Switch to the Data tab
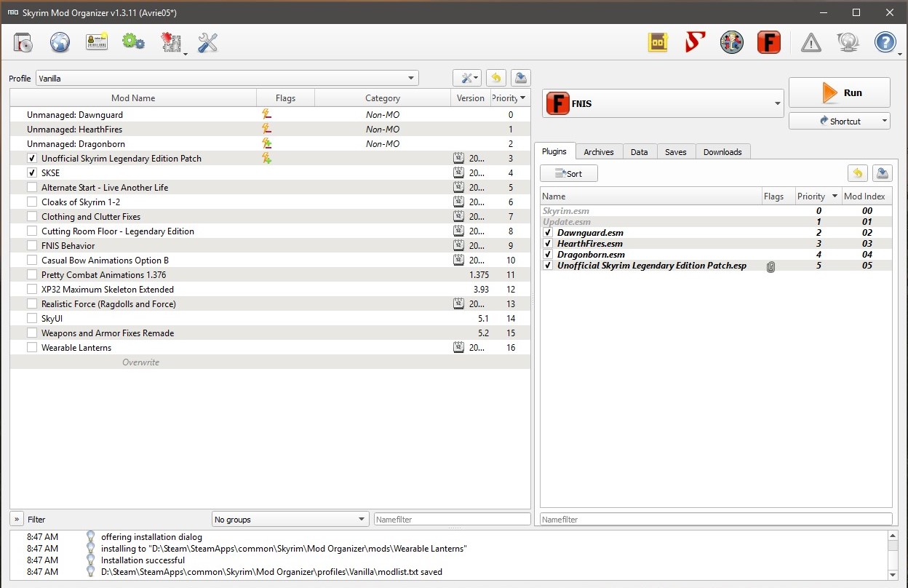Screen dimensions: 908x588 [x=640, y=151]
